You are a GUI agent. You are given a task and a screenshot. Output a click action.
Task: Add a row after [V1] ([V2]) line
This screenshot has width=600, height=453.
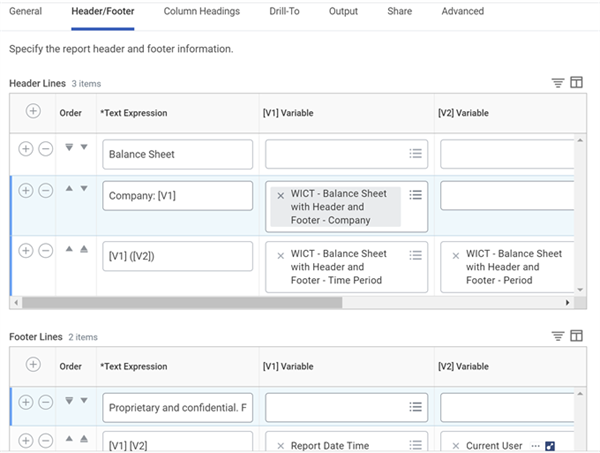pos(26,251)
